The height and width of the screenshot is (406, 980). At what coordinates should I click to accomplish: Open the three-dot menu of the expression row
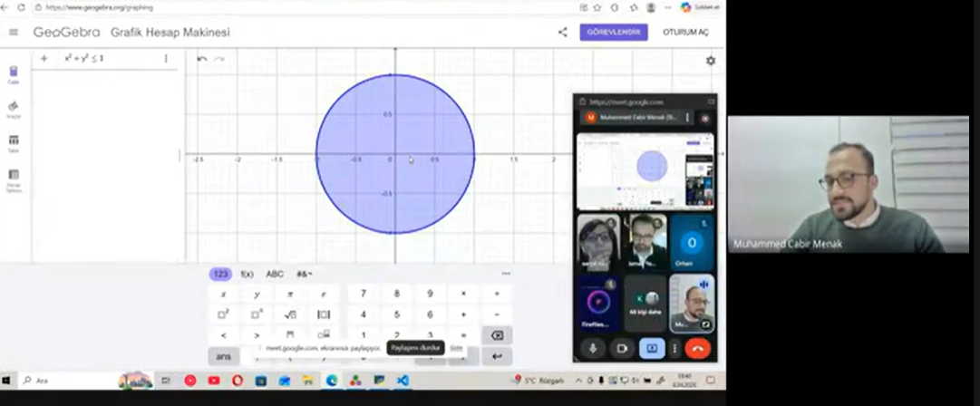166,58
